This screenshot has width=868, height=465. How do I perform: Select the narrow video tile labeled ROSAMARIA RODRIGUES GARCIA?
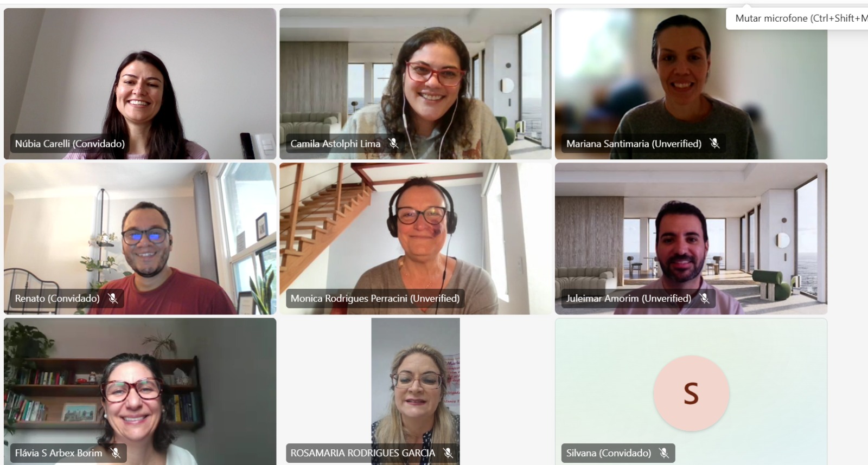(416, 391)
